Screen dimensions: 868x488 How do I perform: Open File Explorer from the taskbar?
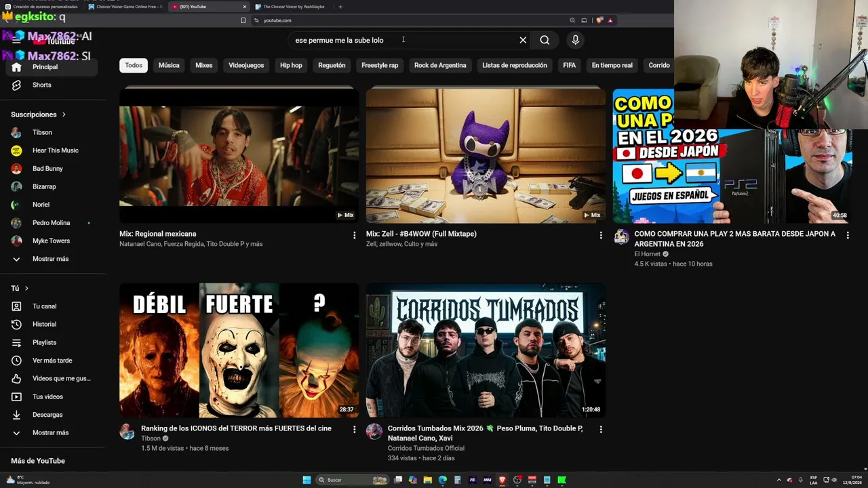coord(428,480)
